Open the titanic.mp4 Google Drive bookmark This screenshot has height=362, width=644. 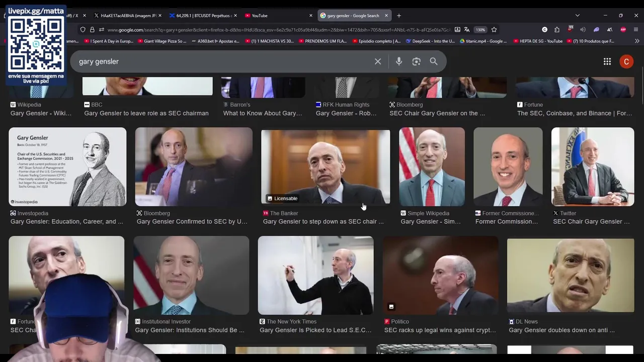483,41
